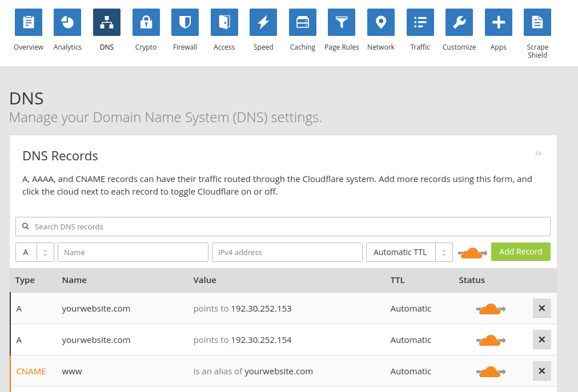Open the Caching drive icon
Screen dimensions: 578x392
303,22
